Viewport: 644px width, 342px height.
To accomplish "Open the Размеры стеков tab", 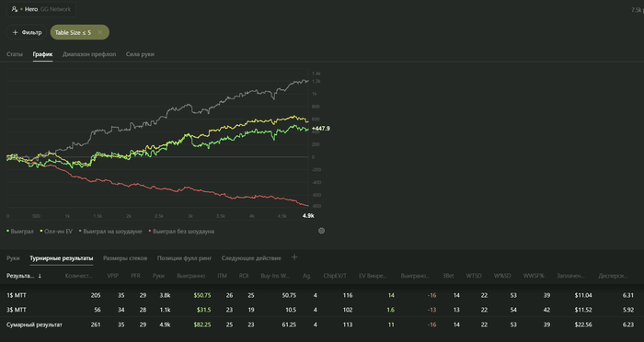I will tap(125, 258).
